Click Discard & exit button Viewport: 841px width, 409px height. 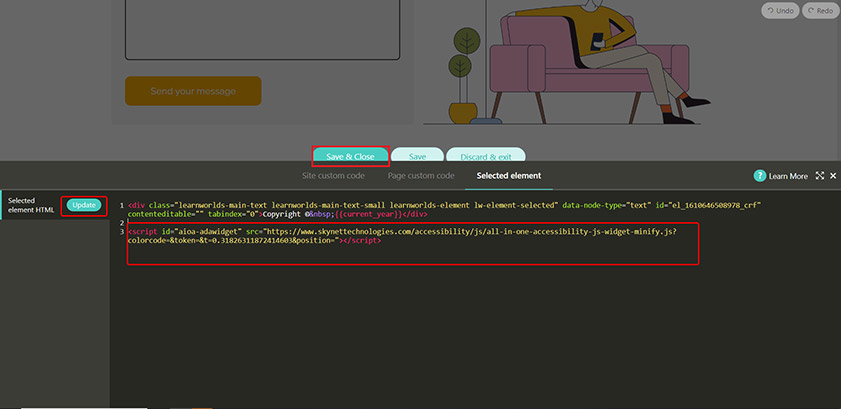pyautogui.click(x=486, y=157)
